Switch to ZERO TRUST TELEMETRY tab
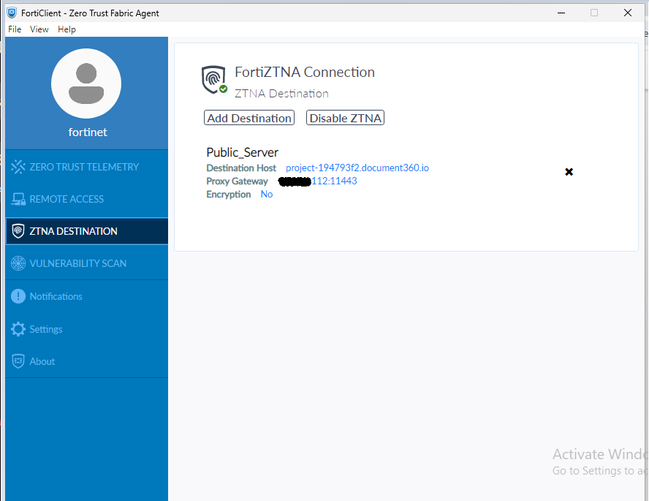Screen dimensions: 649x501 tap(87, 167)
